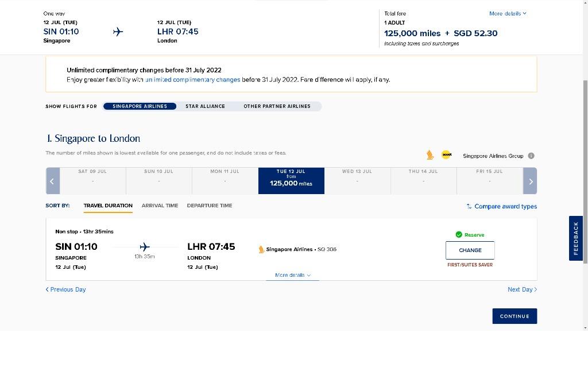Select the SINGAPORE AIRLINES flights filter
Image resolution: width=588 pixels, height=379 pixels.
(x=140, y=106)
